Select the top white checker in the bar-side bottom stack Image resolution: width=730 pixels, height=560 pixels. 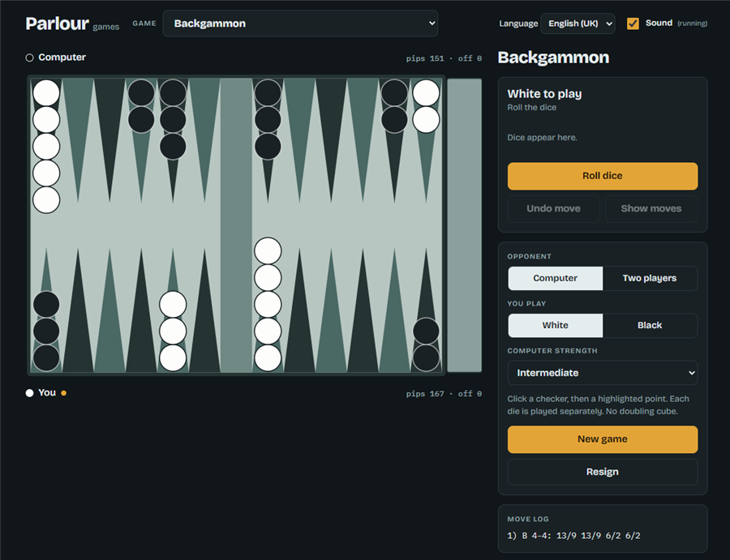click(268, 251)
